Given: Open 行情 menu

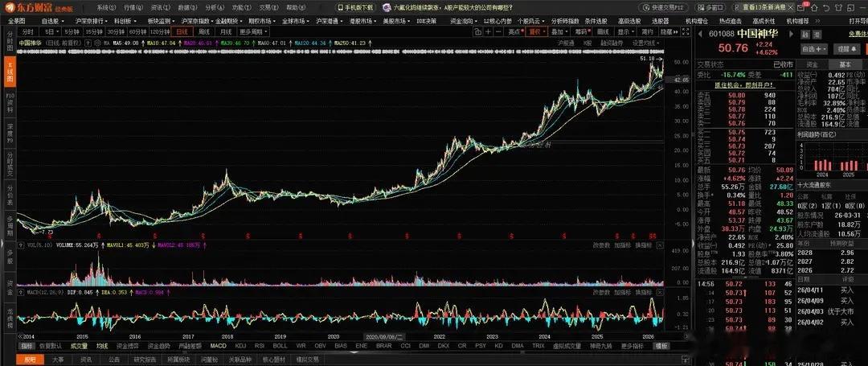Looking at the screenshot, I should click(133, 8).
